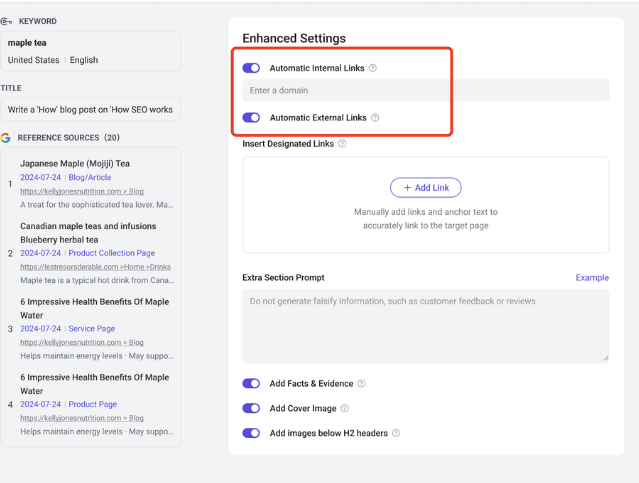Toggle Add Facts & Evidence switch

click(251, 384)
